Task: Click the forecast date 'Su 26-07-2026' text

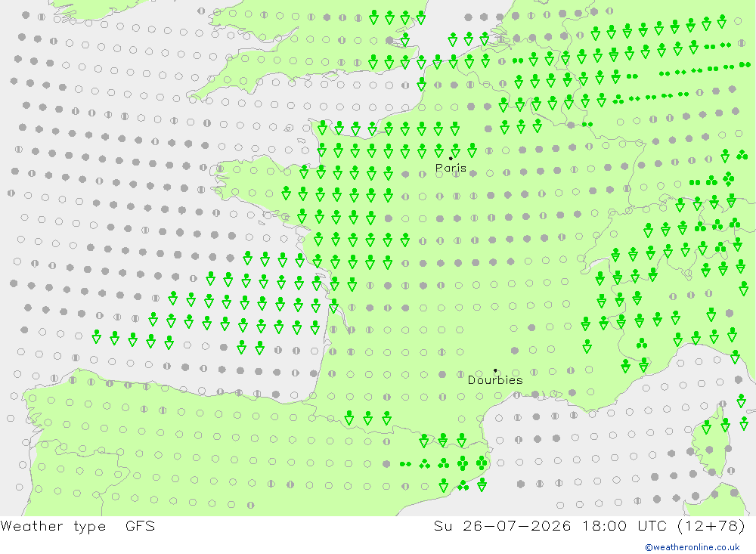Action: pyautogui.click(x=503, y=526)
